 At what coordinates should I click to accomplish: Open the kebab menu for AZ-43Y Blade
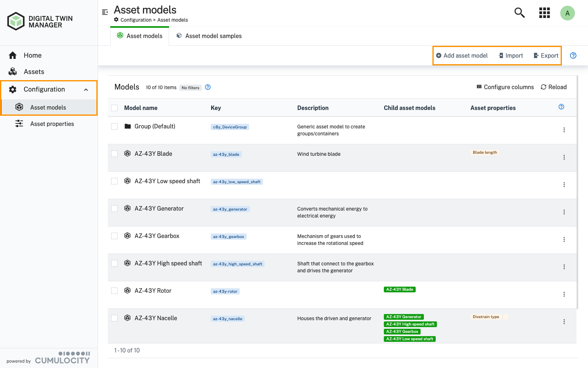coord(564,157)
